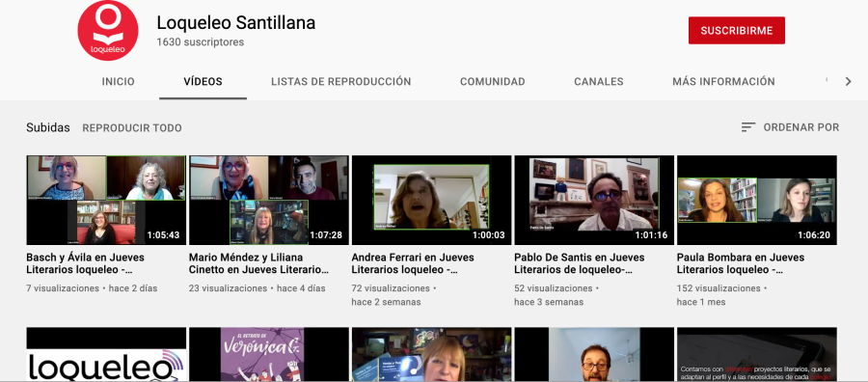
Task: Open the sort-by lines icon
Action: [747, 127]
